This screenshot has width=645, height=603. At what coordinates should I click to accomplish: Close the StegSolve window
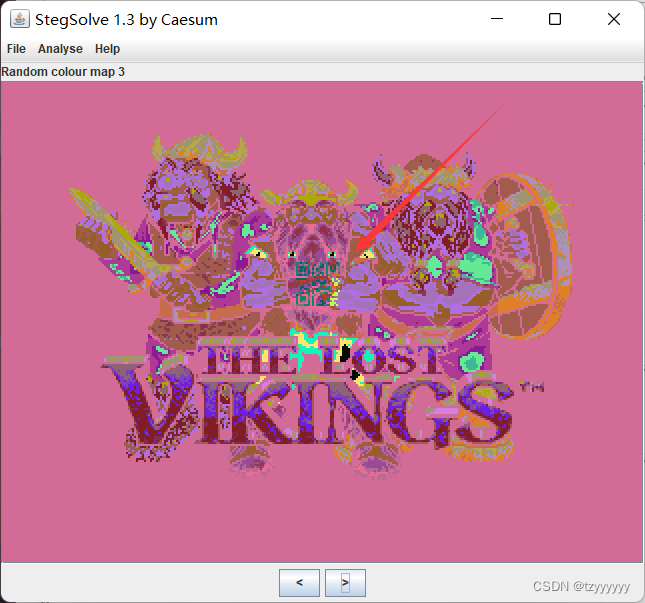pyautogui.click(x=614, y=19)
